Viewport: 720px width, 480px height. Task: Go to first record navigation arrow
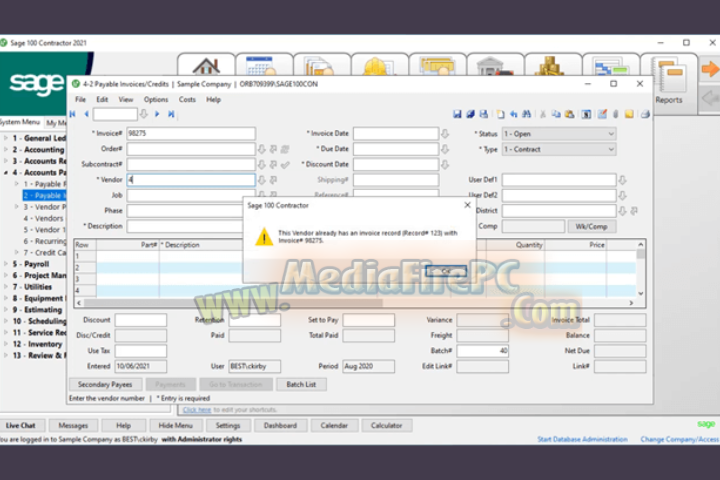pyautogui.click(x=73, y=114)
